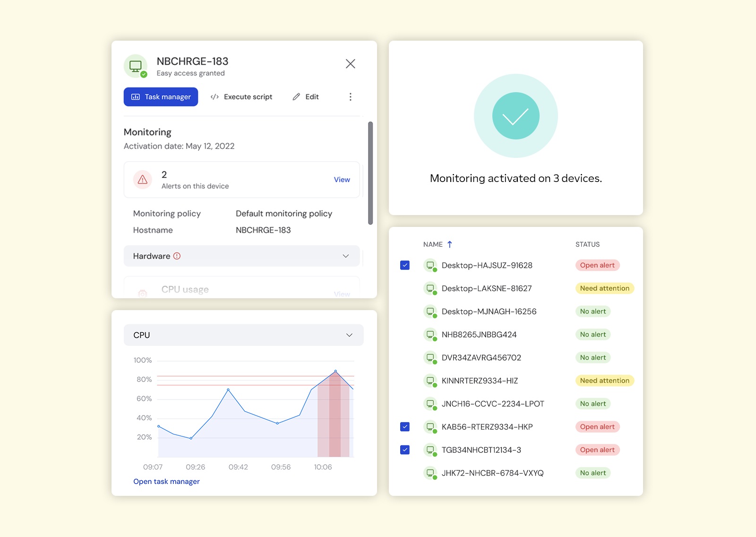This screenshot has width=756, height=537.
Task: Click the NHB8265JNBBG424 device icon
Action: [430, 335]
